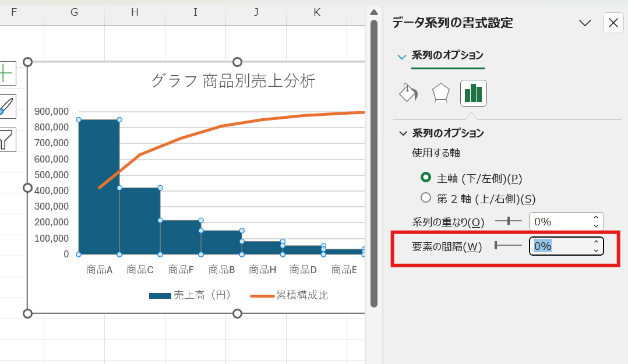Click the Chart Elements plus button
Screen dimensions: 628x364
pyautogui.click(x=6, y=73)
